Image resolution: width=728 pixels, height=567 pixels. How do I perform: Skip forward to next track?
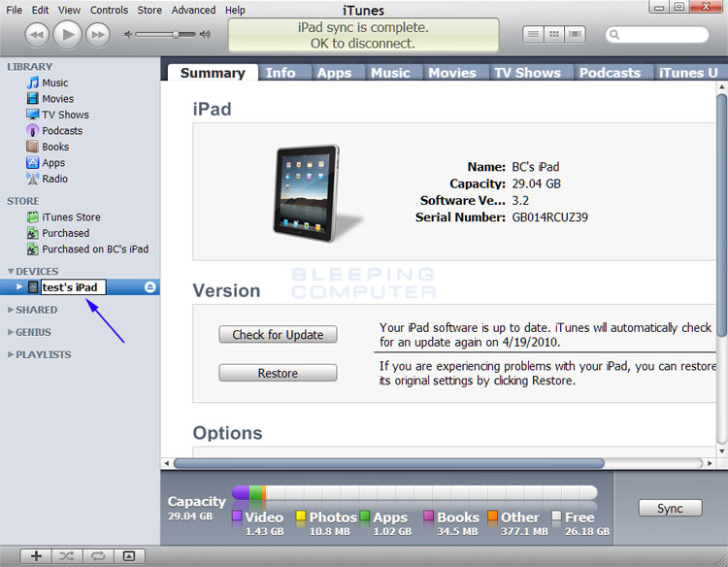(98, 35)
